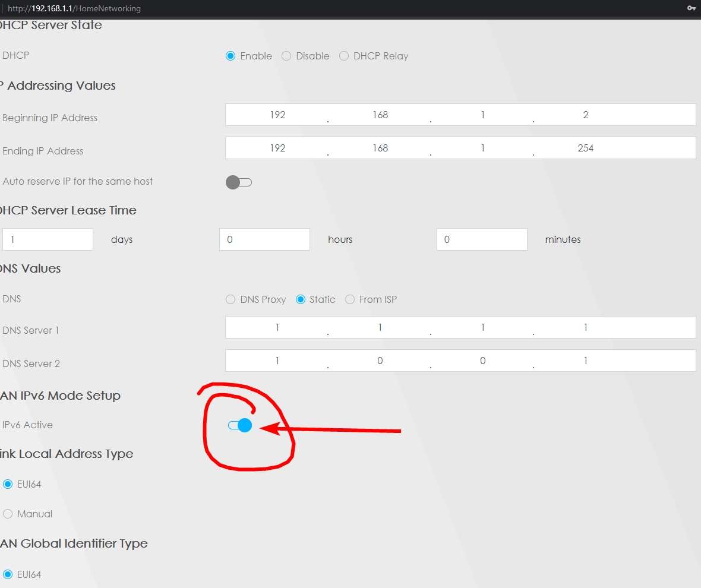Click the browser URL address text
Viewport: 701px width, 588px height.
point(74,9)
